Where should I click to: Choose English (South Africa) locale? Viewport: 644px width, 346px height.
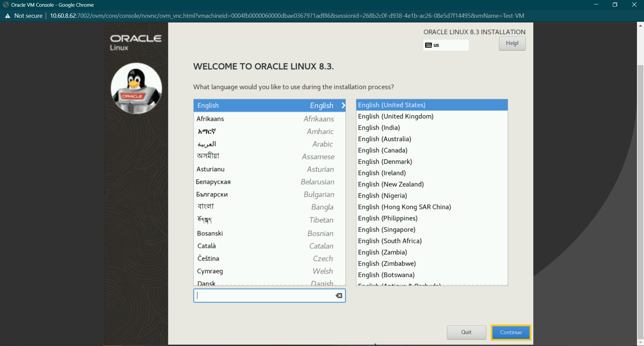(x=432, y=241)
